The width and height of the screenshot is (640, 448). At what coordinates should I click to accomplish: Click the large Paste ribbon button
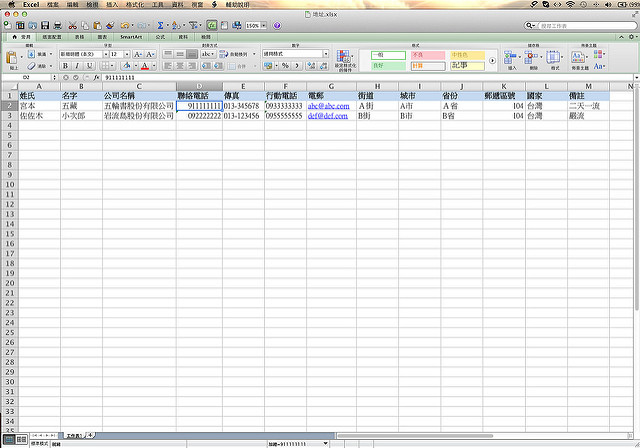tap(12, 60)
